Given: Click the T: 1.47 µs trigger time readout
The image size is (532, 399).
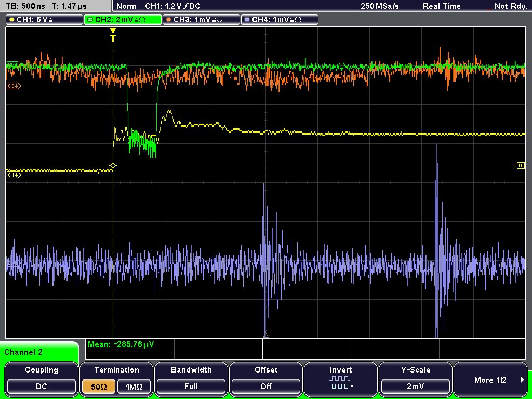Looking at the screenshot, I should 69,6.
